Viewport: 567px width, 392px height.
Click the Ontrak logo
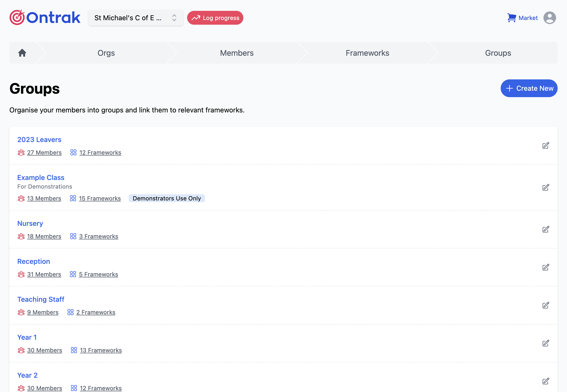[x=45, y=17]
